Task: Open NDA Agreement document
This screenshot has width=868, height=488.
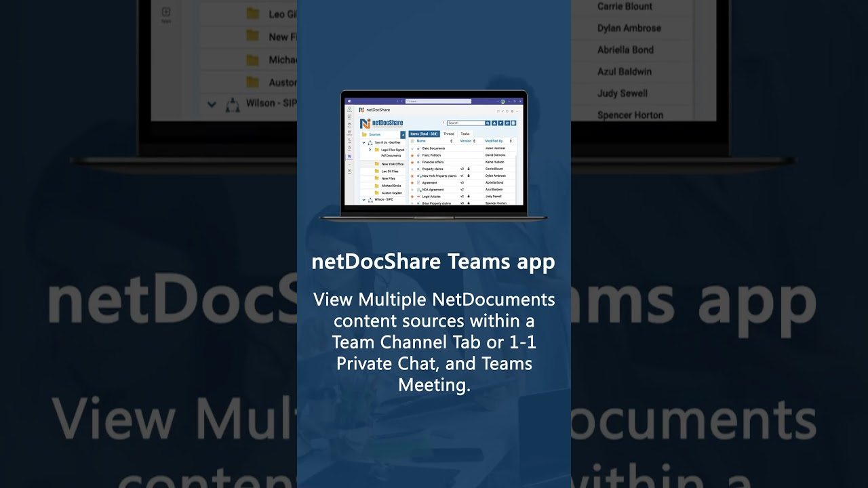Action: coord(433,190)
